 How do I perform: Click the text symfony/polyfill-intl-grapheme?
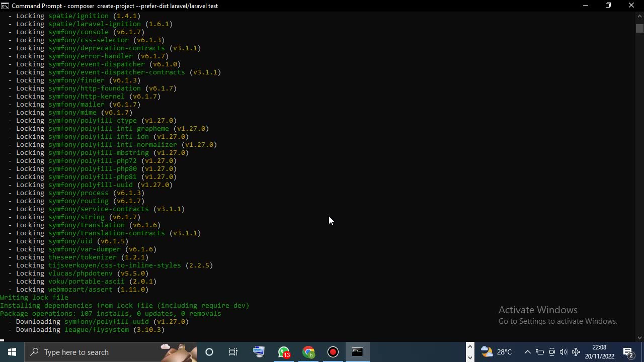pos(109,128)
